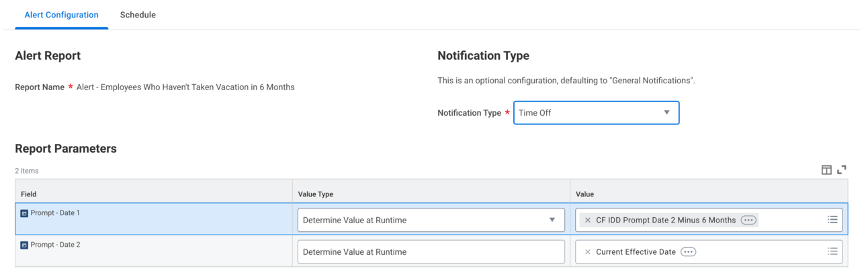
Task: Open related actions for CF IDD Prompt Date value
Action: tap(748, 220)
